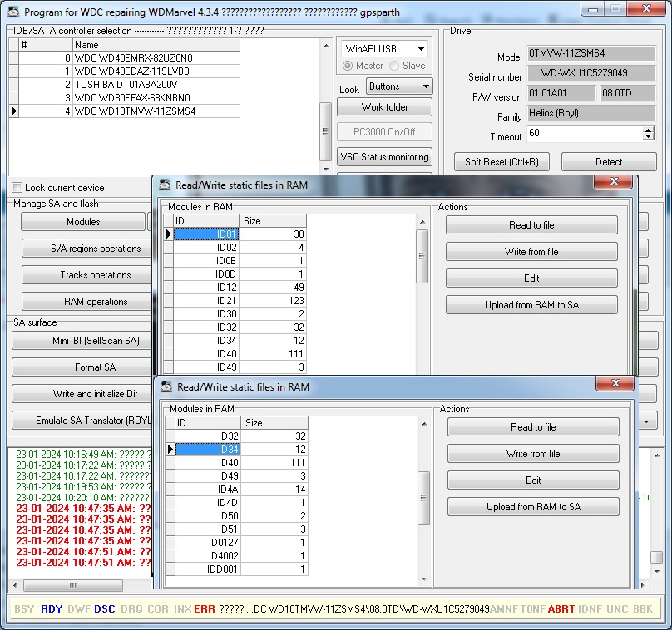
Task: Select the Slave radio button
Action: (394, 66)
